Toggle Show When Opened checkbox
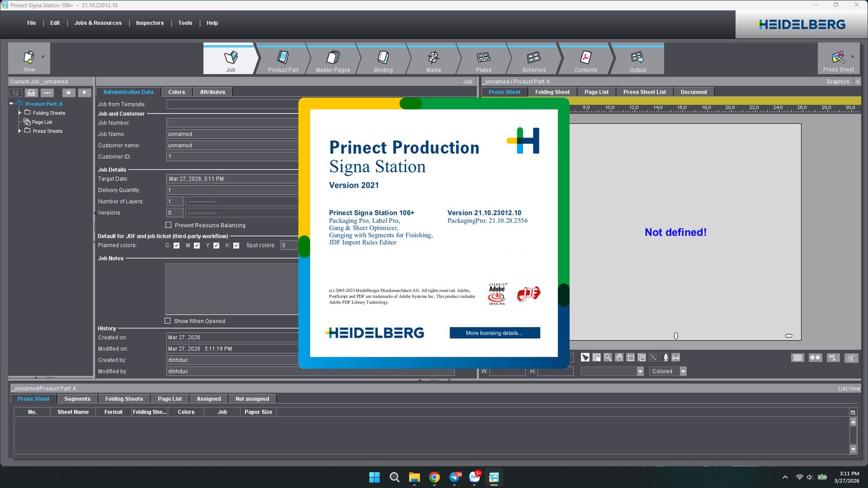The image size is (868, 488). 168,321
